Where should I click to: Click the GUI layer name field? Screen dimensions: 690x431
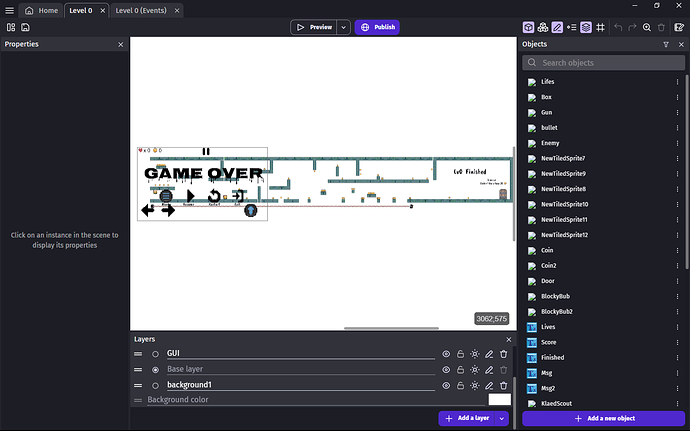[301, 354]
